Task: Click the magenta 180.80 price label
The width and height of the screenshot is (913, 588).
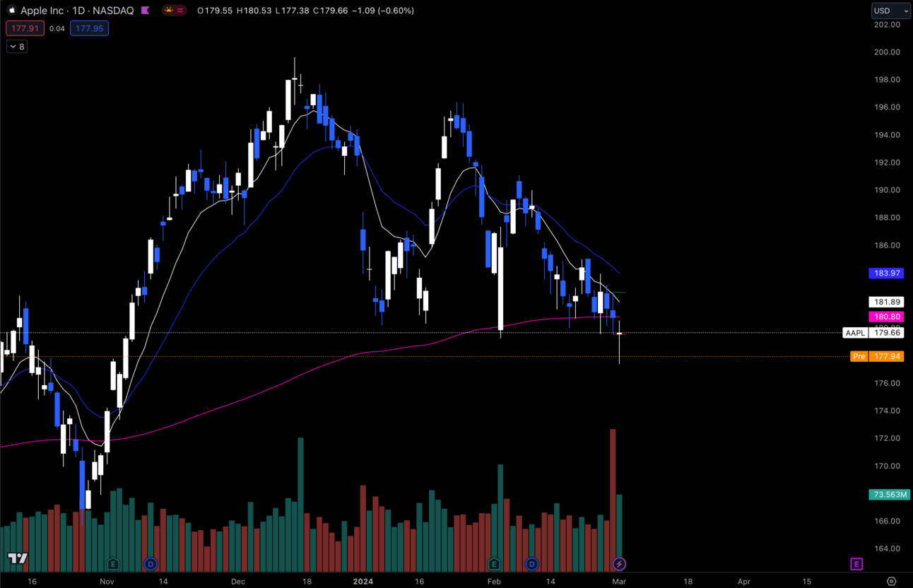Action: tap(887, 317)
